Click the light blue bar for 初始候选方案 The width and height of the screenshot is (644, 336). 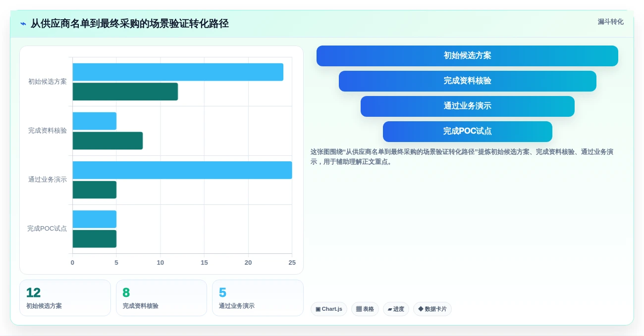(178, 72)
